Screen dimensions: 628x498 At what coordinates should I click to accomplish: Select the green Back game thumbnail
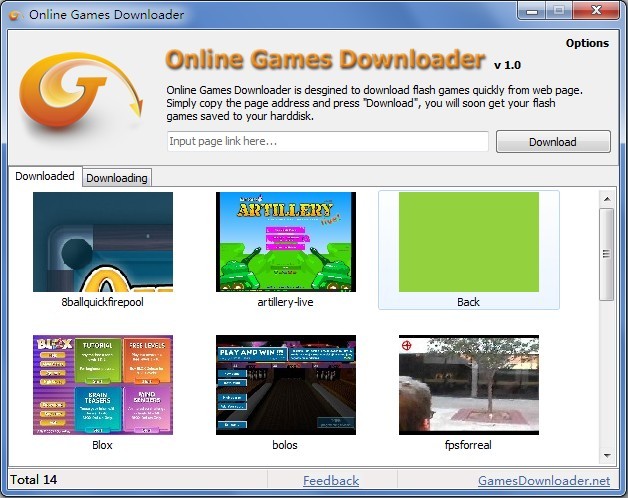469,242
